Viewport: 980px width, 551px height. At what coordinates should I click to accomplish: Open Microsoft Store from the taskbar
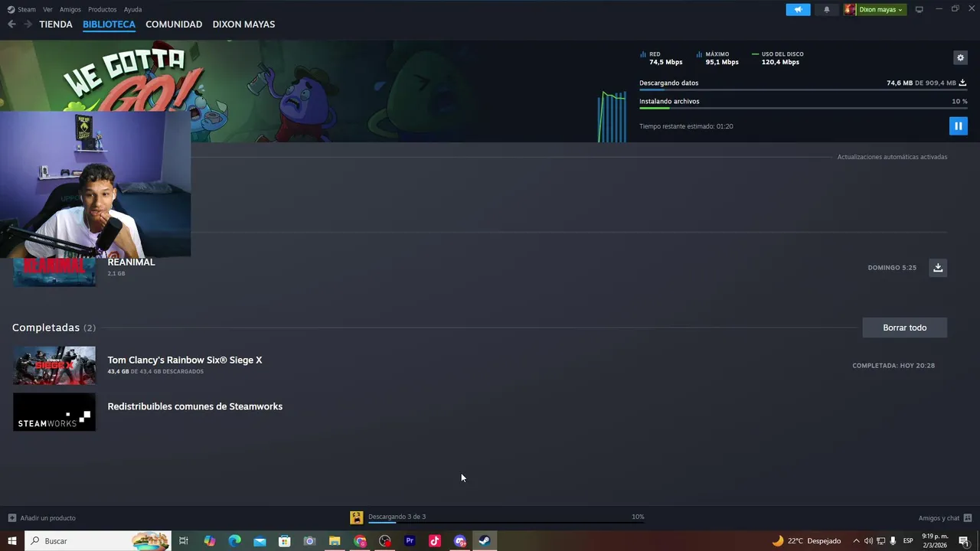[x=285, y=541]
